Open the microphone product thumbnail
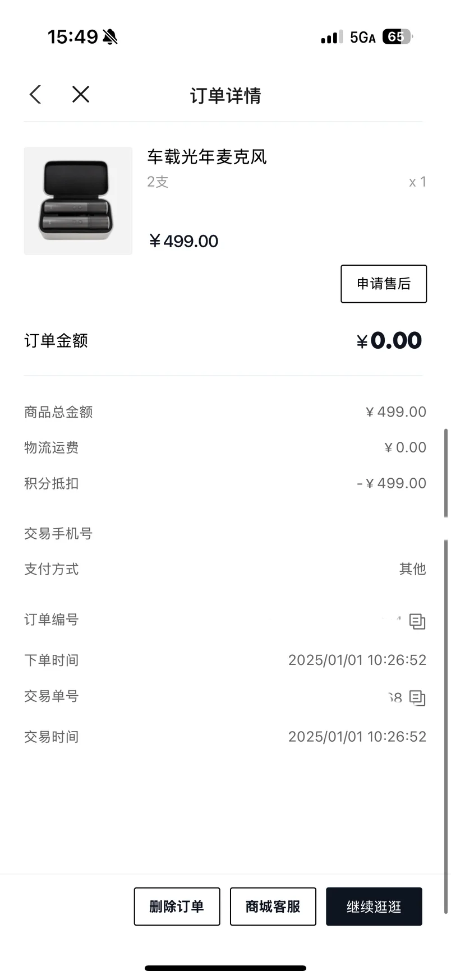This screenshot has height=980, width=451. (x=78, y=201)
